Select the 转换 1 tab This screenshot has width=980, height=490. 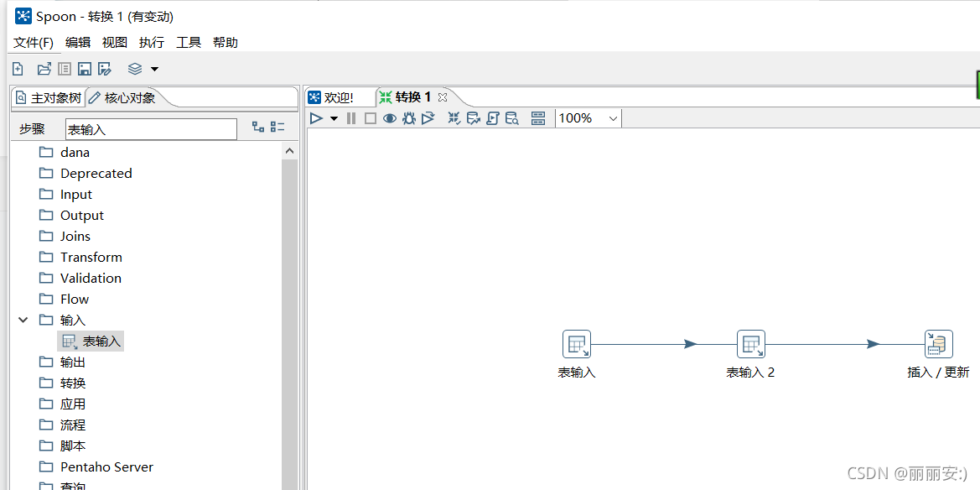(x=406, y=97)
